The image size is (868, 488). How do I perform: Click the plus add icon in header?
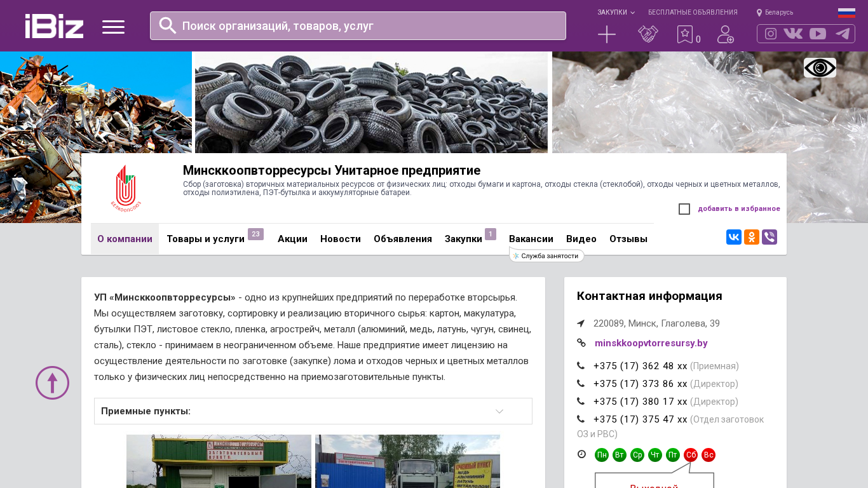(x=607, y=34)
